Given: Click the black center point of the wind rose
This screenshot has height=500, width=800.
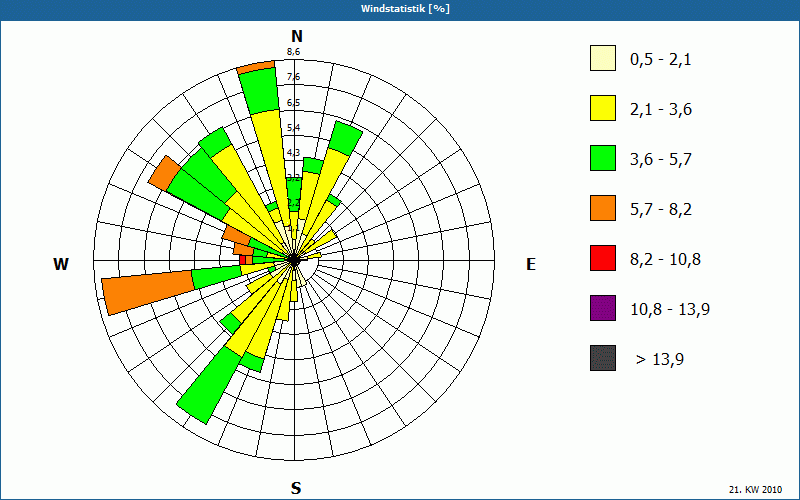Looking at the screenshot, I should coord(294,260).
